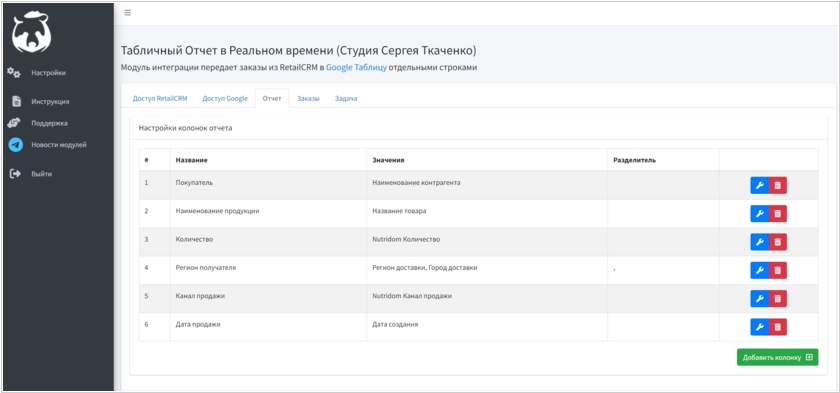Click the Nutridom Канал продажи value cell
The width and height of the screenshot is (840, 393).
click(487, 299)
